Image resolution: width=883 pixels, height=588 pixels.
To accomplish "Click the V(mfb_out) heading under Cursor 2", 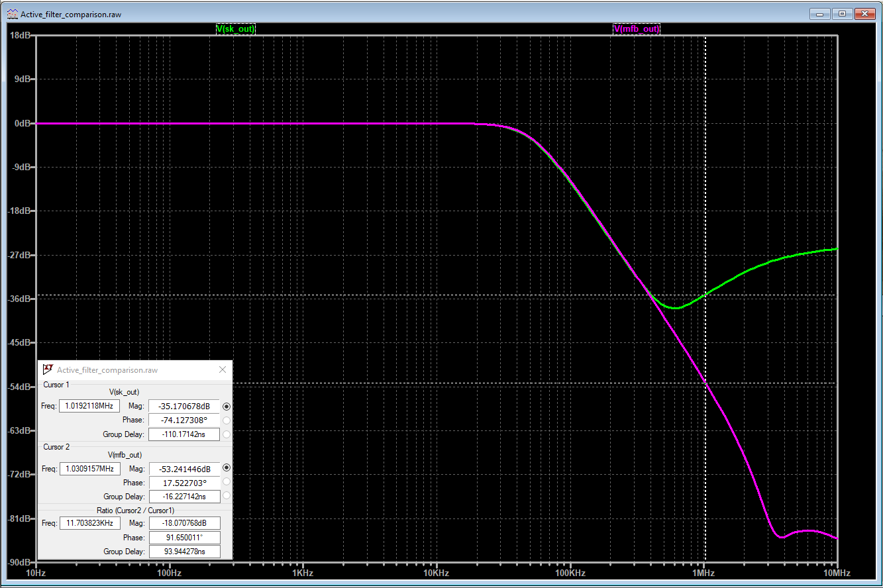I will 125,455.
